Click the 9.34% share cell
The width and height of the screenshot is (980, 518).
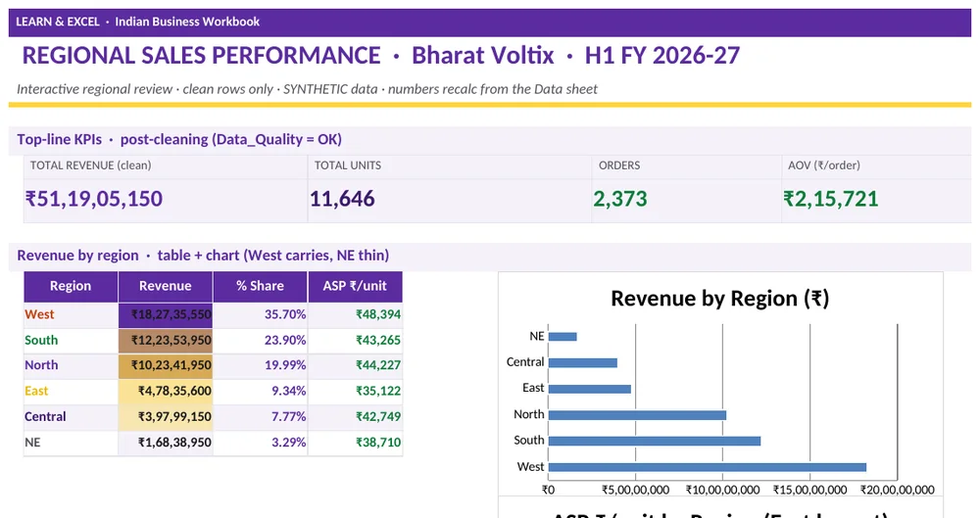(x=260, y=391)
